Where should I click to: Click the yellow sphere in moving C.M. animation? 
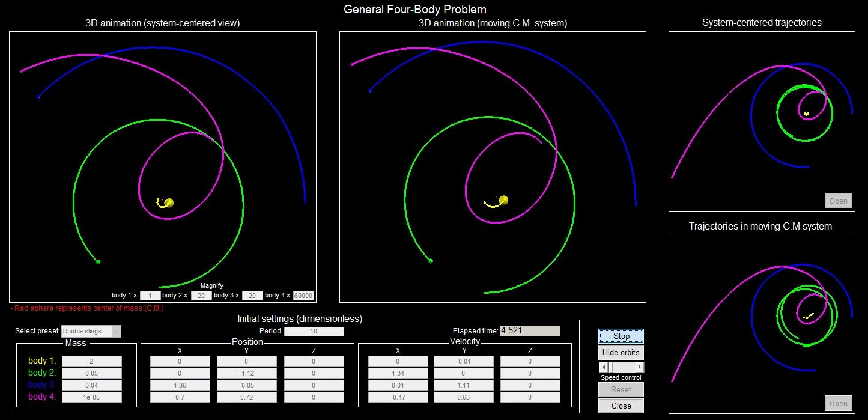coord(503,200)
